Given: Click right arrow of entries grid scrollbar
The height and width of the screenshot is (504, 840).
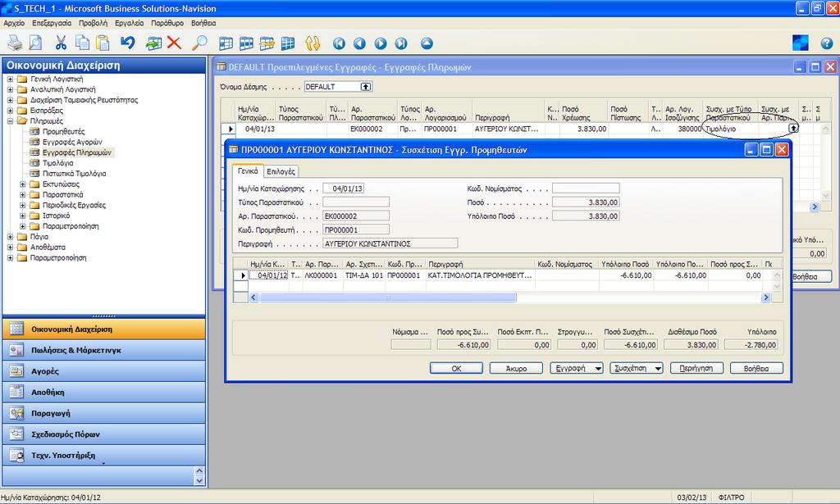Looking at the screenshot, I should coord(766,297).
